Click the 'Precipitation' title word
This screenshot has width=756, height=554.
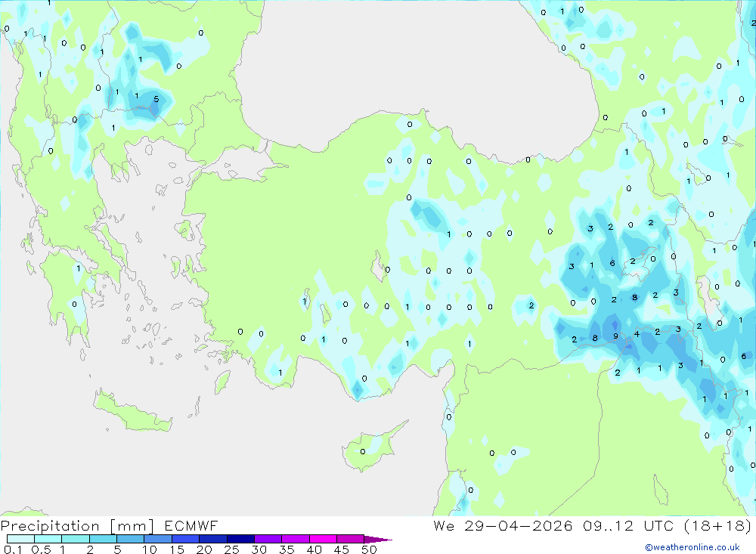click(50, 525)
